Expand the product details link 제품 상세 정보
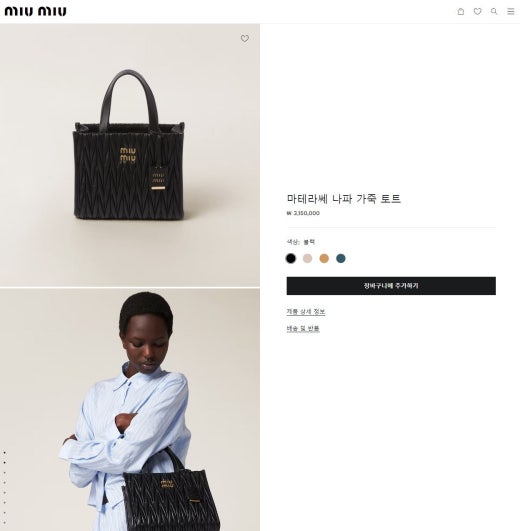The height and width of the screenshot is (531, 520). pos(306,312)
